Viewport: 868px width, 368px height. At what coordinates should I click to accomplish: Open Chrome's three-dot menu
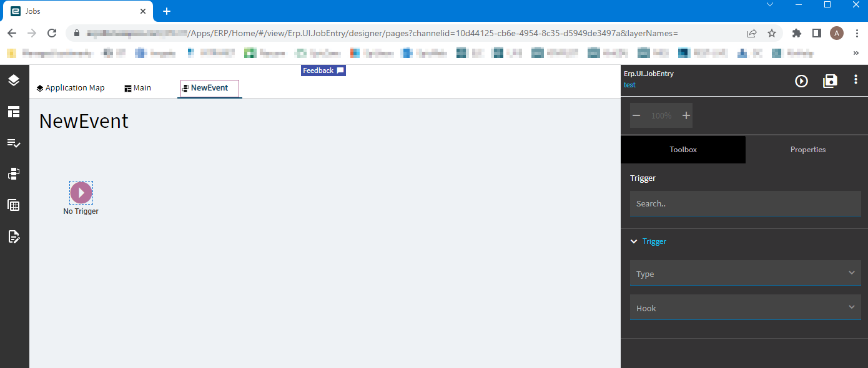click(x=856, y=33)
